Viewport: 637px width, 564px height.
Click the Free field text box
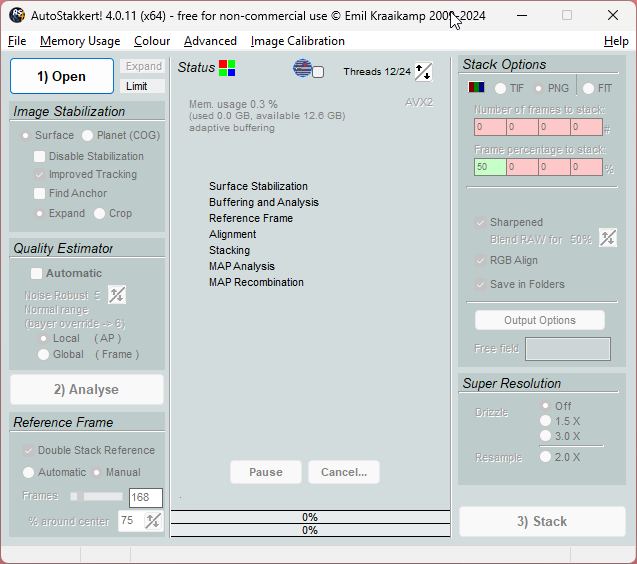coord(568,349)
